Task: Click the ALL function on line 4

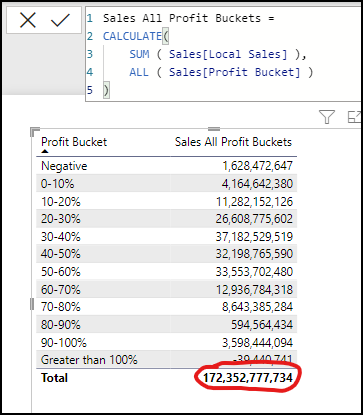Action: point(139,72)
